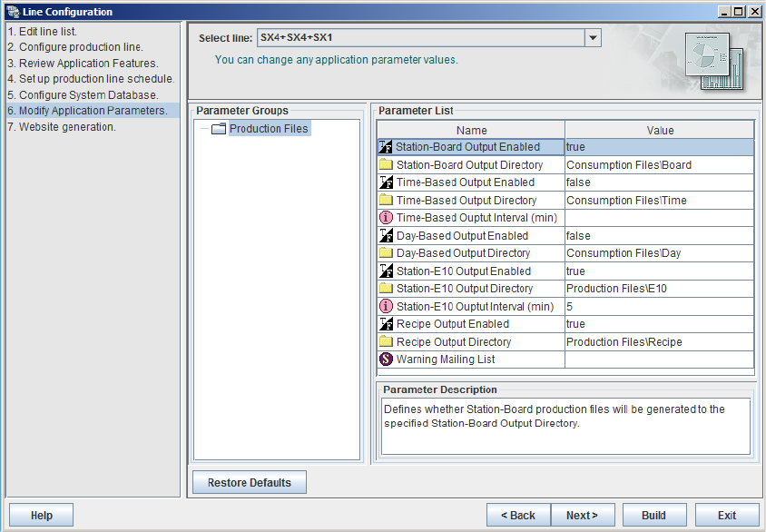Click the Build button
The height and width of the screenshot is (532, 766).
pos(653,515)
